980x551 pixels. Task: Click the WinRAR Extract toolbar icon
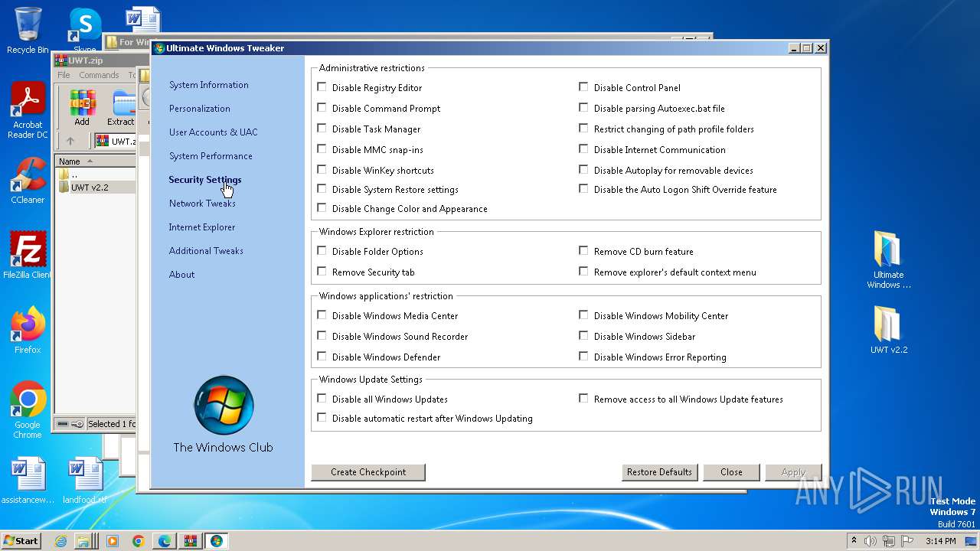[121, 108]
